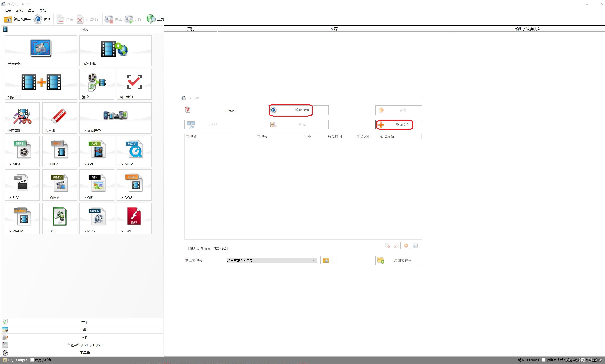Open the watermark remover (去水印) tool
This screenshot has height=364, width=605.
pyautogui.click(x=59, y=118)
